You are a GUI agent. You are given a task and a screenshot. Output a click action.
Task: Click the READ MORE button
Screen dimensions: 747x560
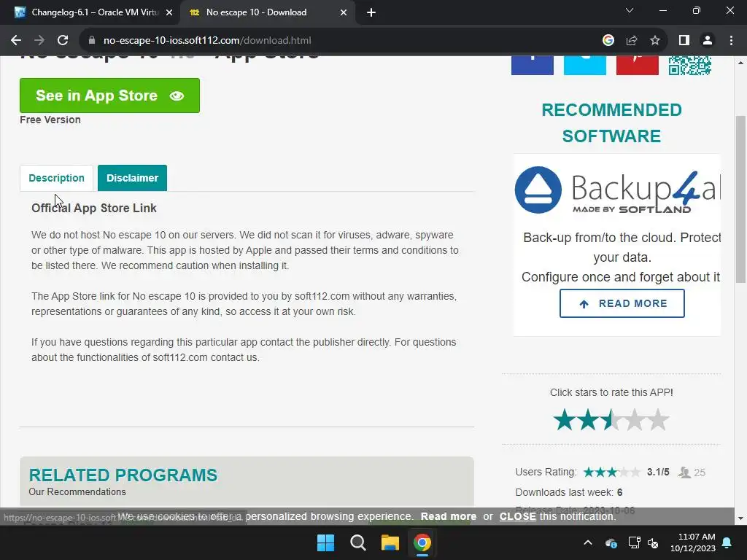click(622, 303)
